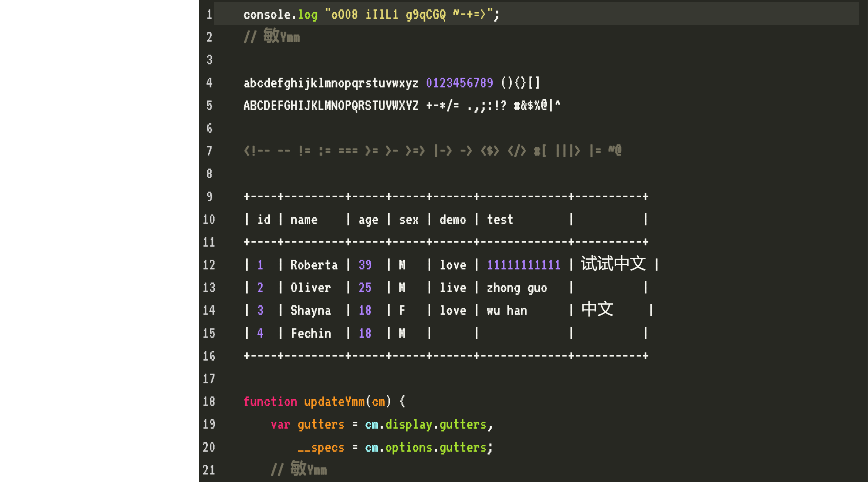Click the var keyword on line 19
Image resolution: width=868 pixels, height=482 pixels.
click(x=281, y=425)
